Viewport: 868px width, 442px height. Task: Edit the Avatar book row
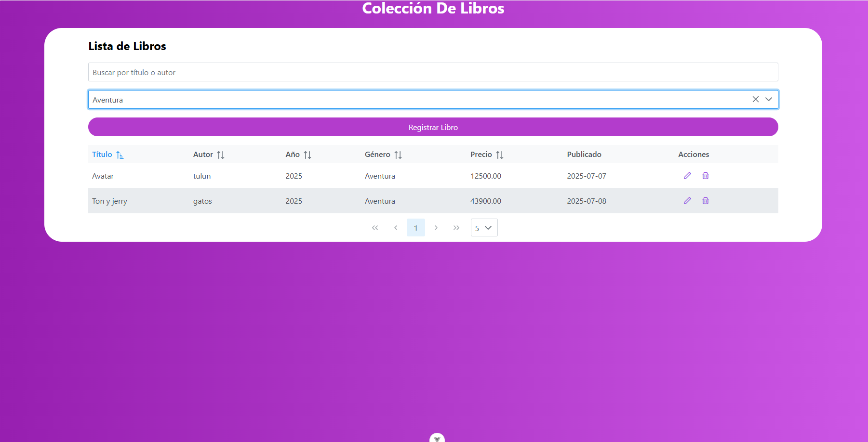pyautogui.click(x=687, y=176)
